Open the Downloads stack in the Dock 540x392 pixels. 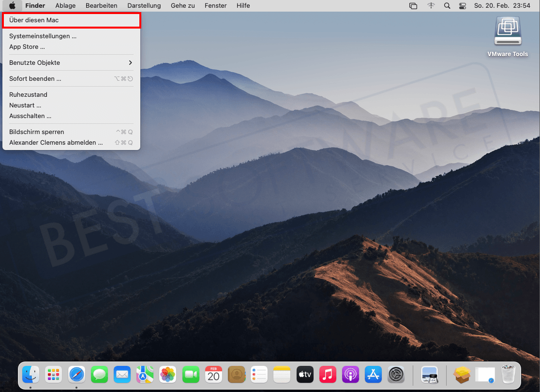pos(461,374)
